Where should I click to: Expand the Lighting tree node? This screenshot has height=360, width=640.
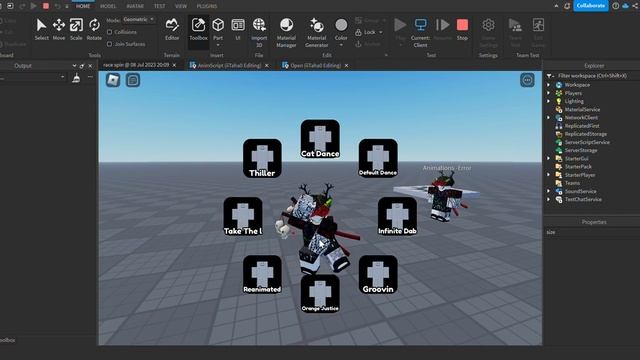(x=549, y=101)
